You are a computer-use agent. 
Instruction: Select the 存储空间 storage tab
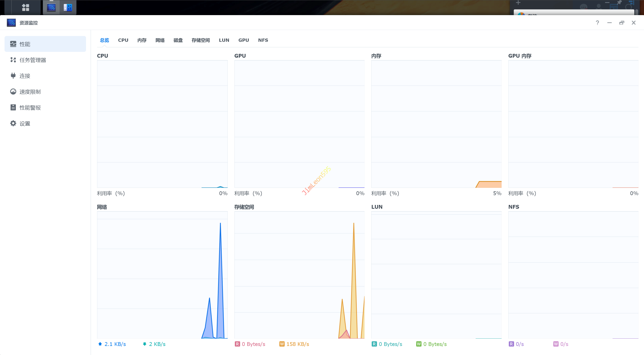click(x=200, y=40)
